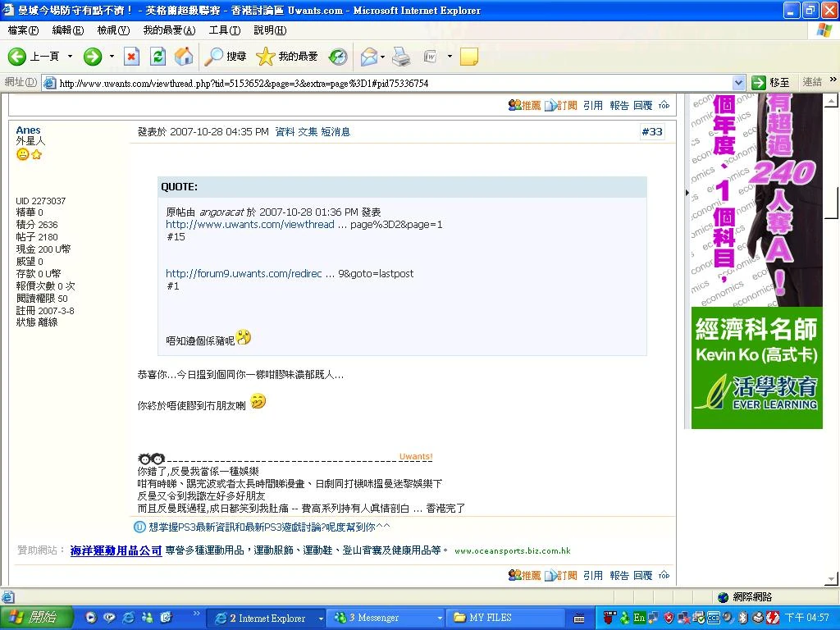
Task: Click the top 引用 quote link
Action: pyautogui.click(x=593, y=106)
